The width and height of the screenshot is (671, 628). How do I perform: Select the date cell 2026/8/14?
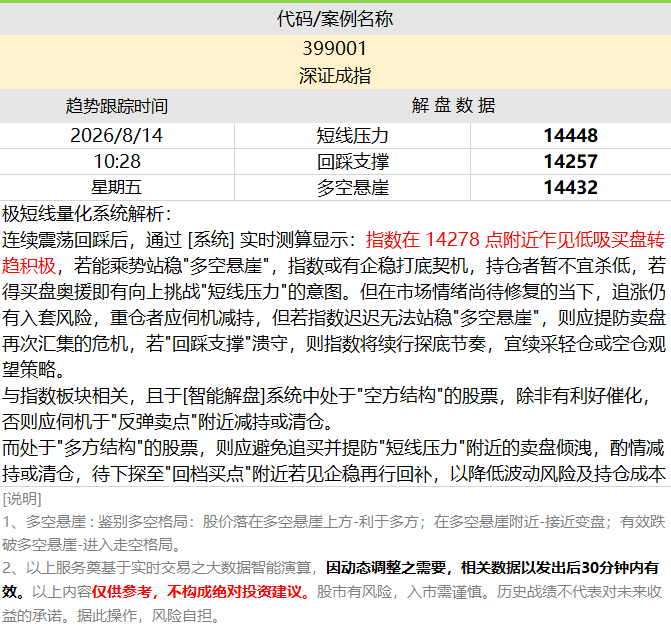[117, 136]
